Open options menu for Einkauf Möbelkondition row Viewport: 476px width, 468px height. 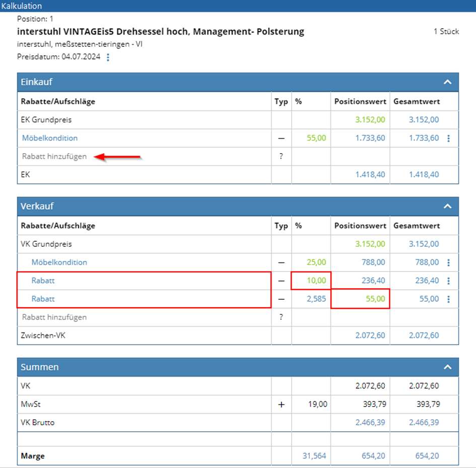tap(449, 139)
